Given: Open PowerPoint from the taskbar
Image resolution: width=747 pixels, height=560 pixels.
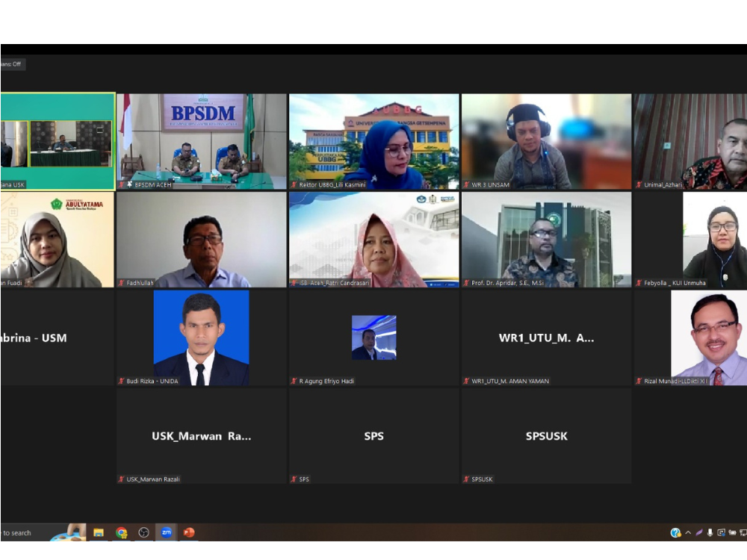Looking at the screenshot, I should point(189,532).
